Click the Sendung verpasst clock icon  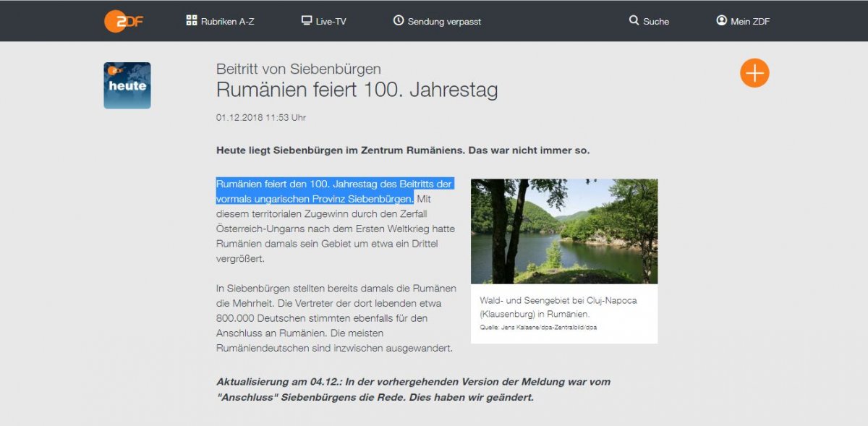(399, 21)
